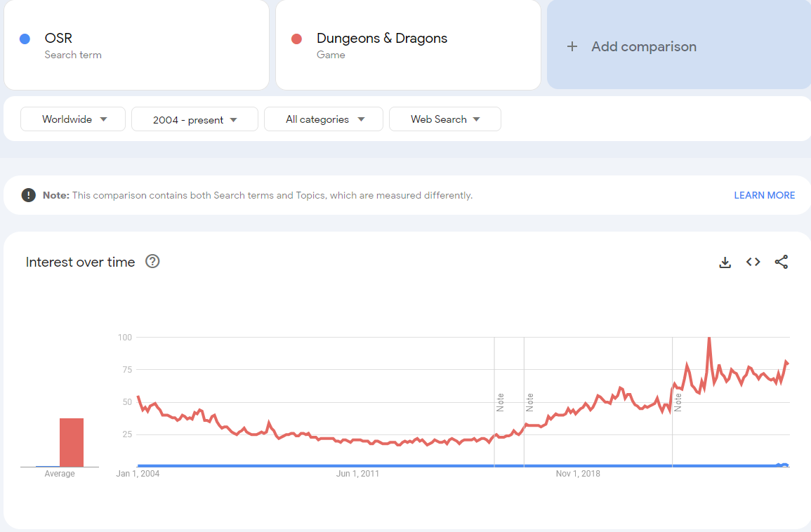Screen dimensions: 811x532
Task: Open the Worldwide region dropdown
Action: coord(73,119)
